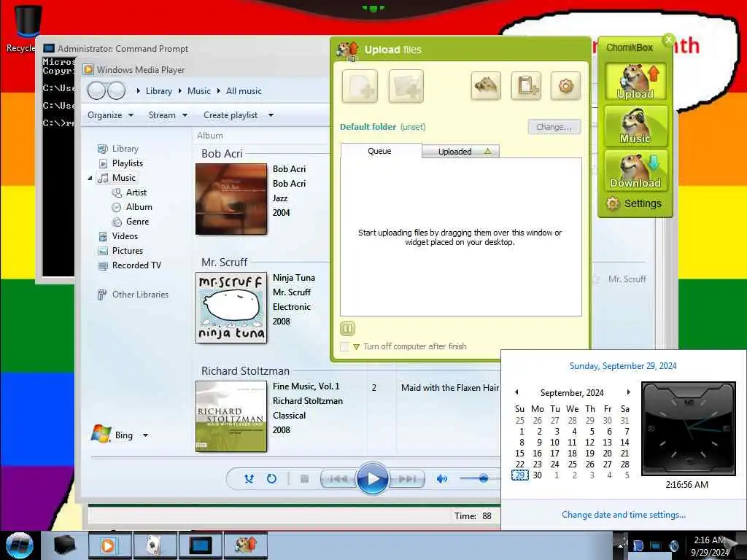Pause the upload queue

(347, 328)
